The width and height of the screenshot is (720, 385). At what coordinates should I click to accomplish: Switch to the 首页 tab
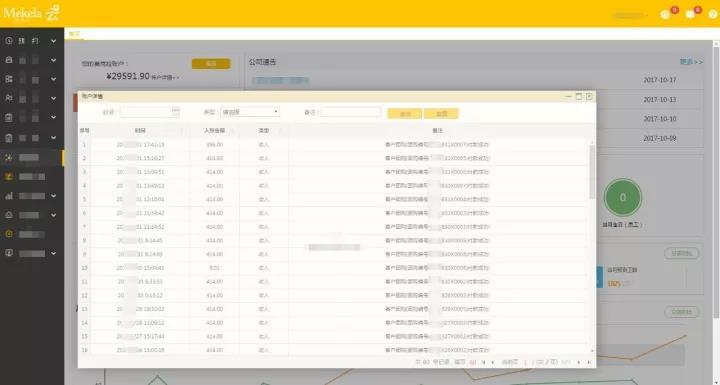(x=74, y=34)
